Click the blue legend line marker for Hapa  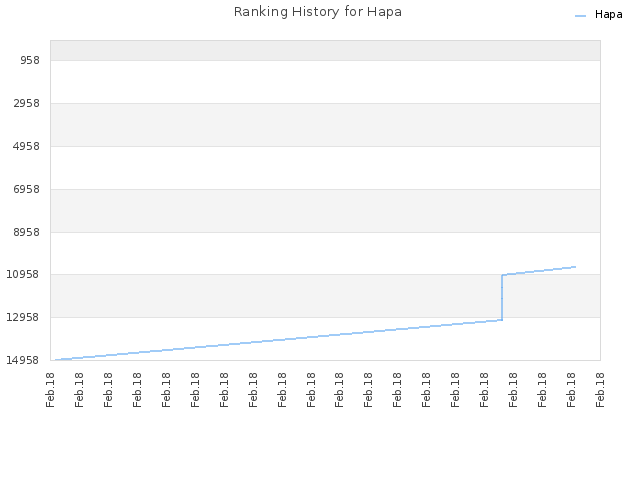(580, 16)
